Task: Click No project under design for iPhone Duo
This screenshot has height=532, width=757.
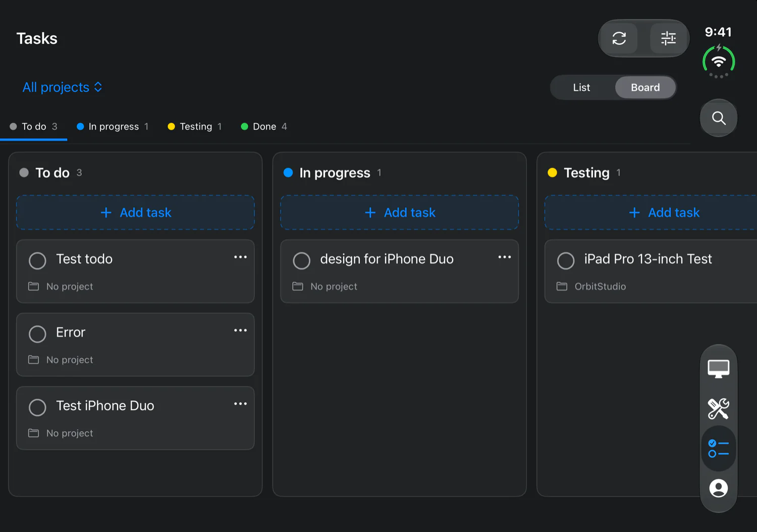Action: click(x=334, y=286)
